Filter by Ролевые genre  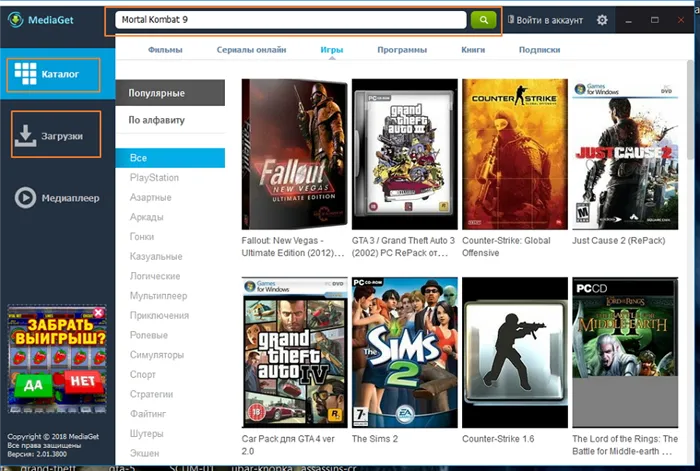pos(149,335)
